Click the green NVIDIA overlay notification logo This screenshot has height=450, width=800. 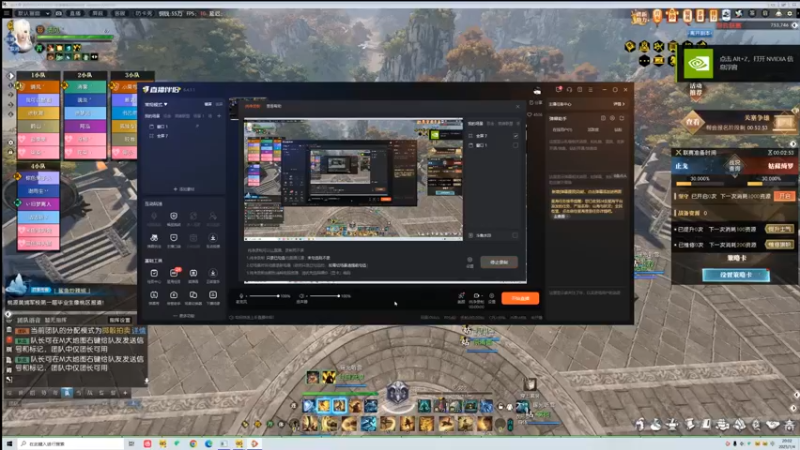pos(698,63)
